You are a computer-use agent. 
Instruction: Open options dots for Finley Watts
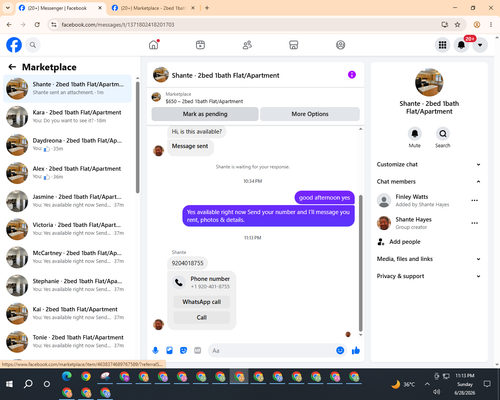[x=475, y=200]
